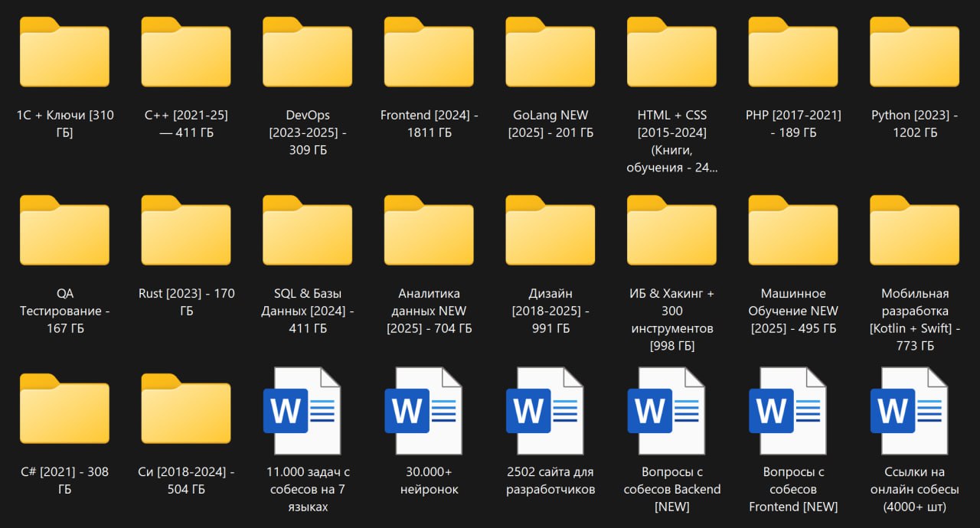
Task: Open the HTML + CSS folder
Action: [x=672, y=52]
